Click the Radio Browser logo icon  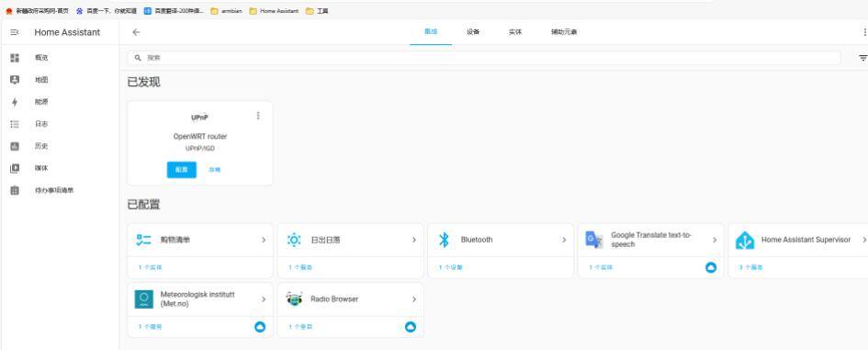coord(295,299)
